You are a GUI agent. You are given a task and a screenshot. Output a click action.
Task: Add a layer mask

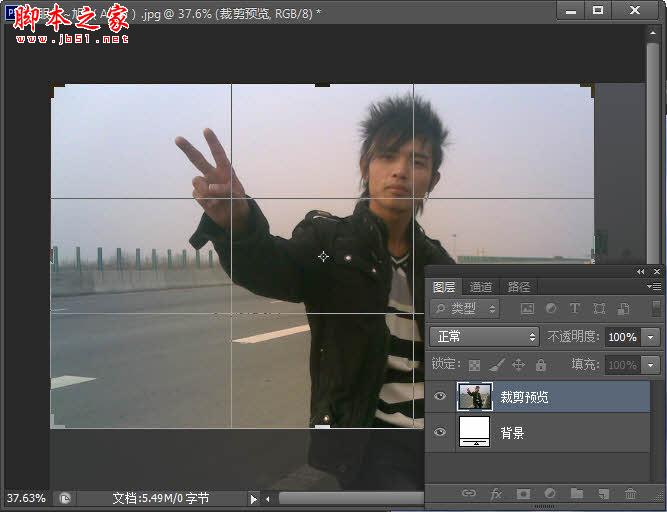(x=523, y=494)
